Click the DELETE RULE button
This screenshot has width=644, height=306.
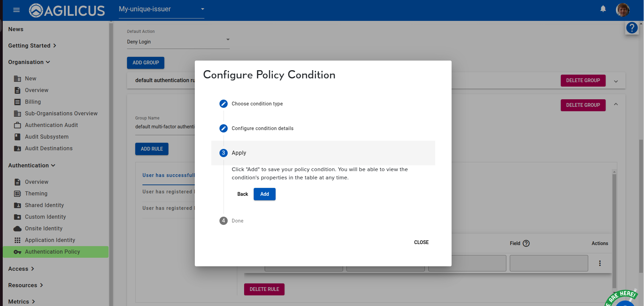click(x=264, y=289)
